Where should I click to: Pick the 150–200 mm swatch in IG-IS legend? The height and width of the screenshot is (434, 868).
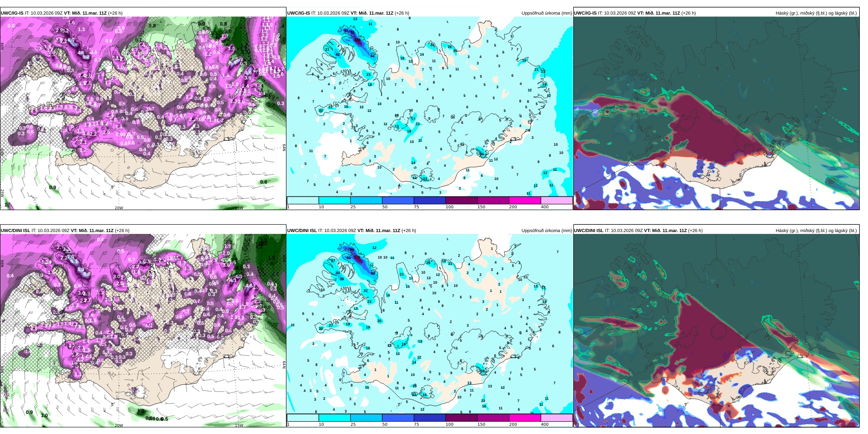[493, 200]
